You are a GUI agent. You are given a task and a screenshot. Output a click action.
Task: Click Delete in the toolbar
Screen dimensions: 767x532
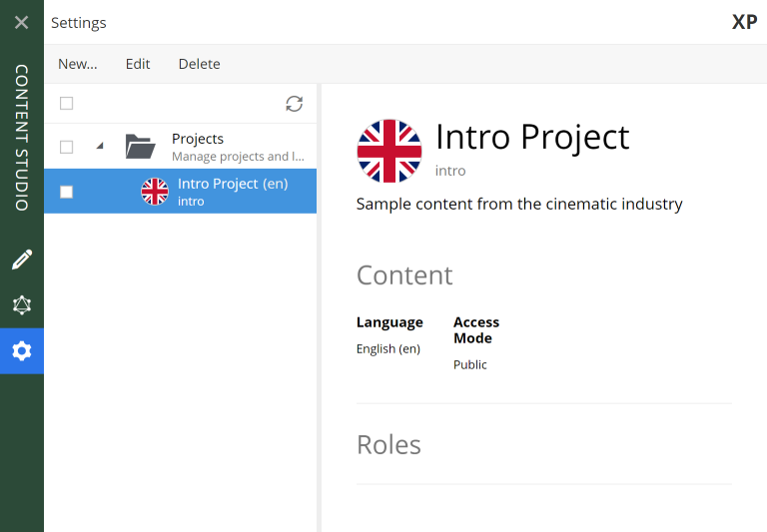coord(199,64)
